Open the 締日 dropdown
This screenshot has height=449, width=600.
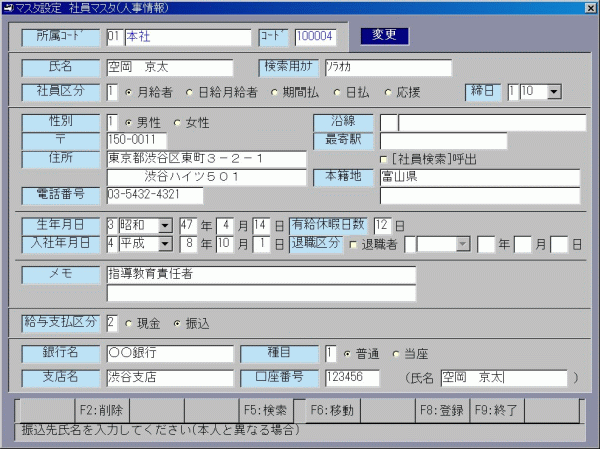pos(554,92)
